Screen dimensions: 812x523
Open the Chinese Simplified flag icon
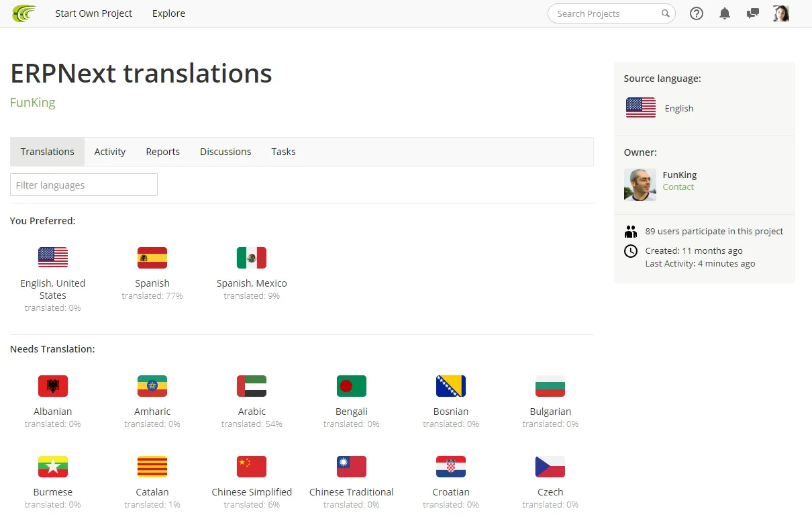tap(252, 467)
